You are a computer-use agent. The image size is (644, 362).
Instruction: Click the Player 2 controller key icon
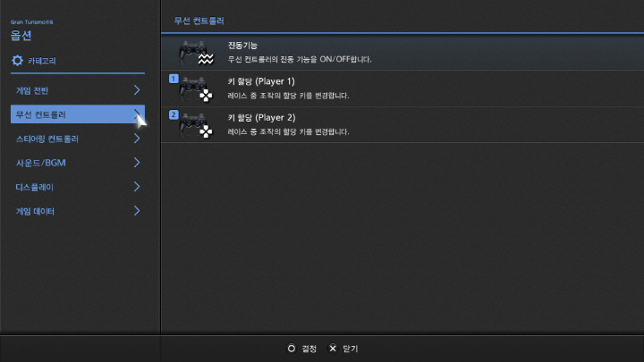point(195,125)
